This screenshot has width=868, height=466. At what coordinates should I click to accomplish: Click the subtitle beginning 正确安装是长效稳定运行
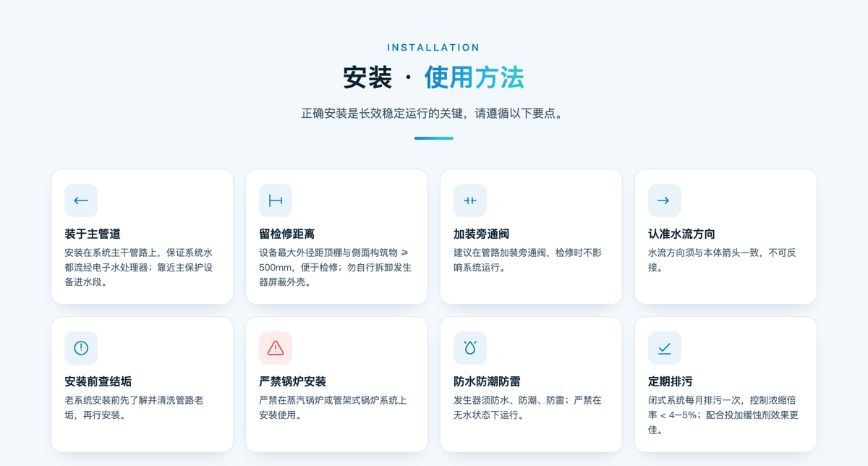434,114
